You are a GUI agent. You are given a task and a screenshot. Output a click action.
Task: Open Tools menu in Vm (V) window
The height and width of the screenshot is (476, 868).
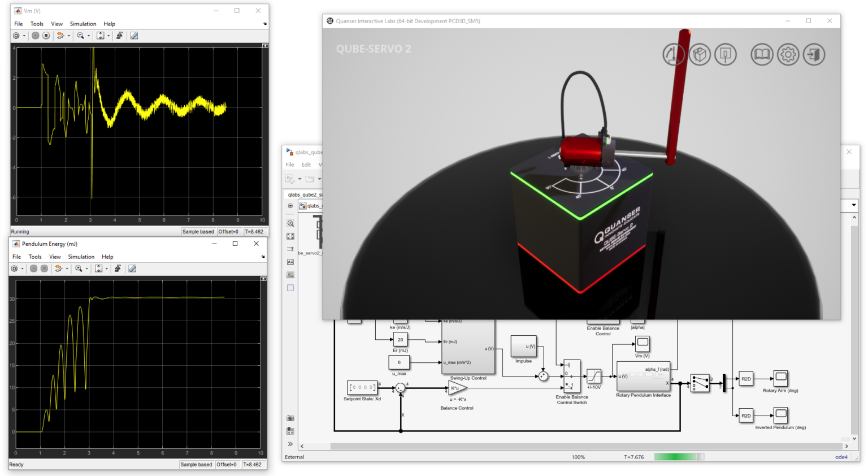tap(37, 24)
